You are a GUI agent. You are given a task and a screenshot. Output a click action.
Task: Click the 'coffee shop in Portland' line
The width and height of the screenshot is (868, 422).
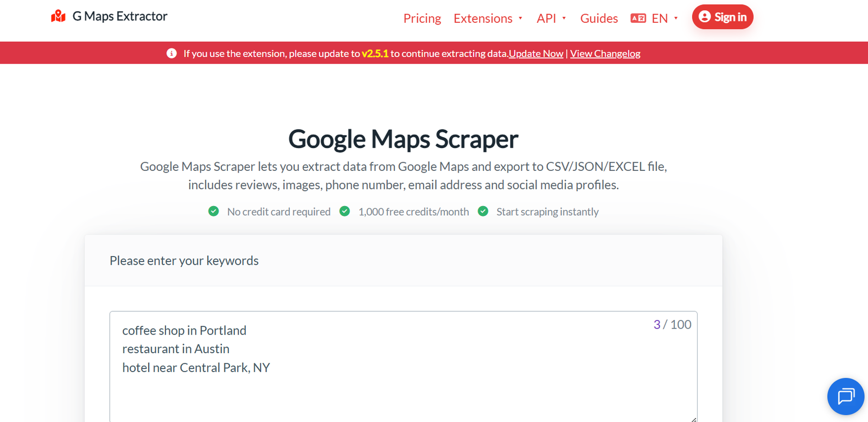[184, 330]
